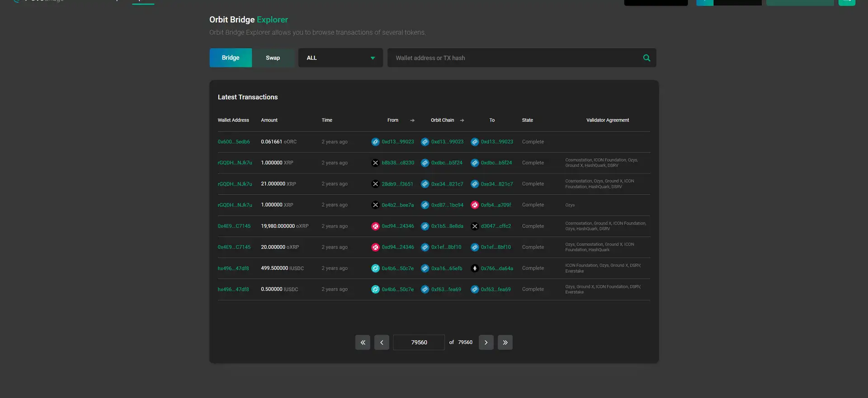Click Klaytn icon beside 0xfb4...a709f
Screen dimensions: 868x398
(475, 205)
